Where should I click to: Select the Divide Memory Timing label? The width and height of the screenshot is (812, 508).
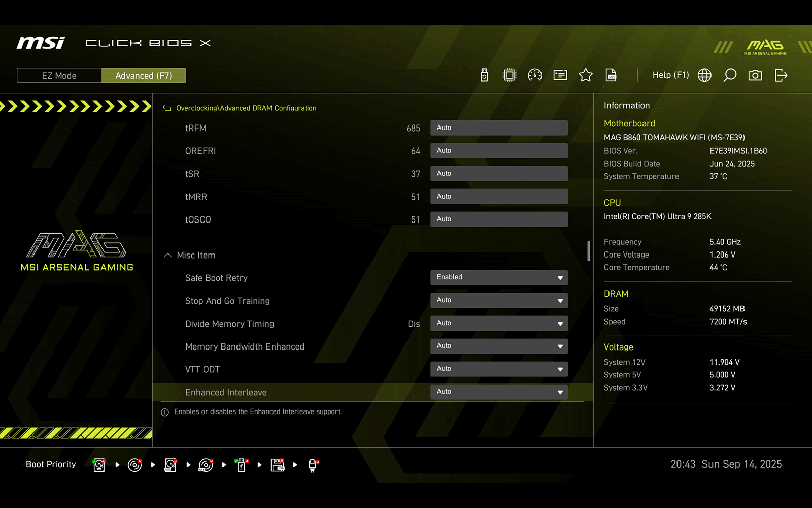pos(229,324)
